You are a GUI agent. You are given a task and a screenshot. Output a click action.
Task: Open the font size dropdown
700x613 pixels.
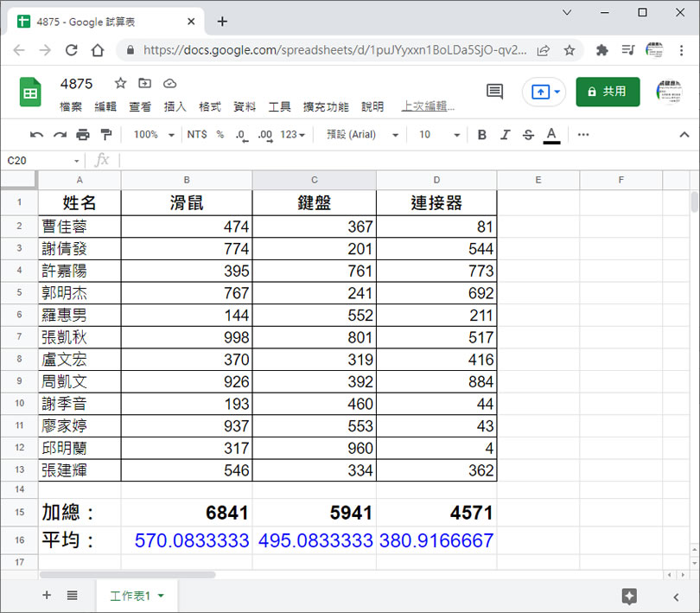point(440,135)
